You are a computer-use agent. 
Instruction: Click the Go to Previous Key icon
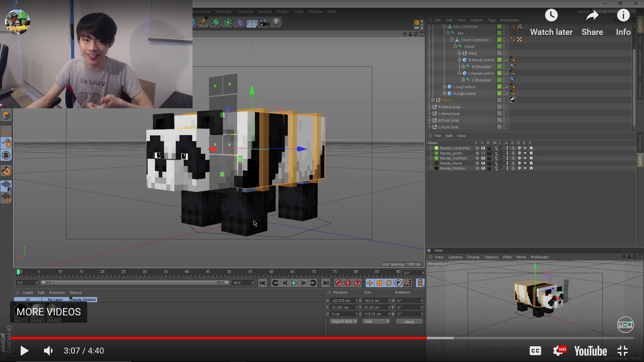pyautogui.click(x=275, y=283)
